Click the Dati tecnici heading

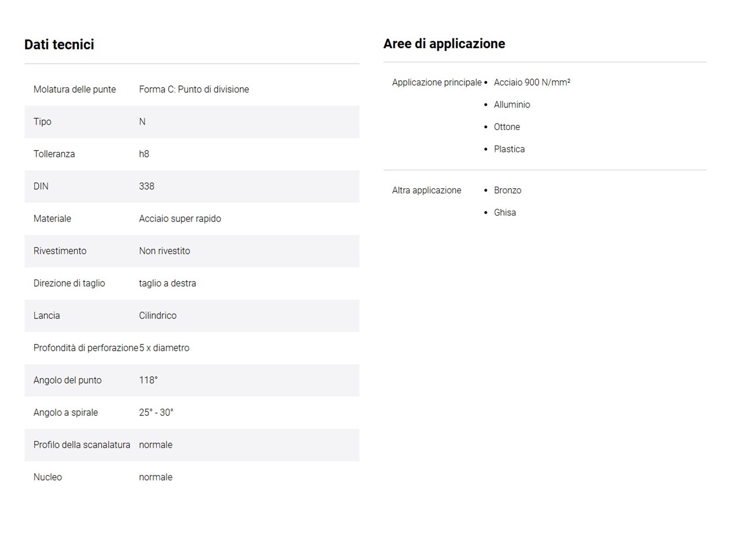[59, 44]
